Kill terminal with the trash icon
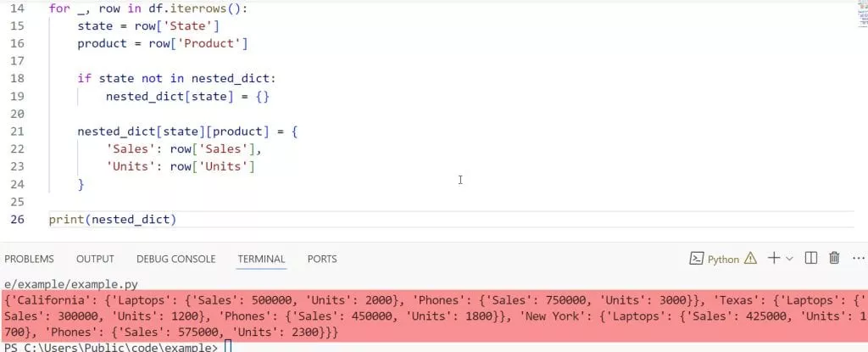Viewport: 868px width, 352px height. 834,259
